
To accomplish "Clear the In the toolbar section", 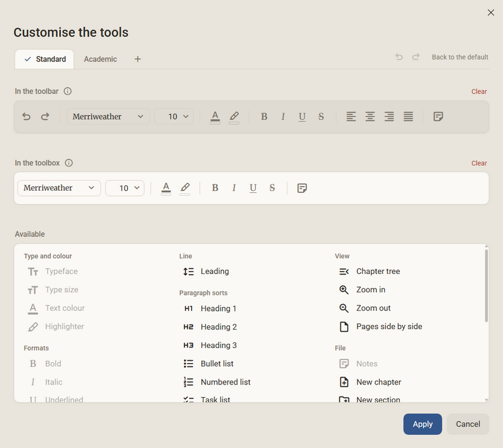I will (x=479, y=91).
